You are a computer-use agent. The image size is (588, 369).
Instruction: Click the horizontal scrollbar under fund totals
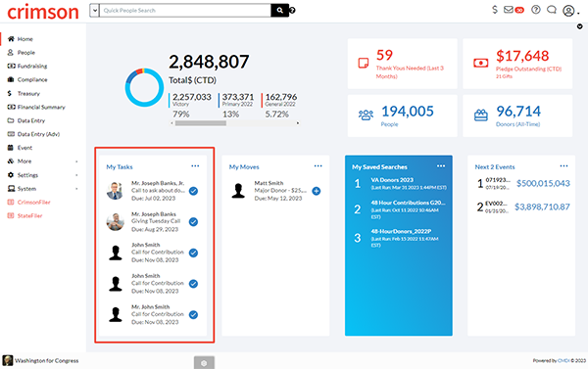[x=235, y=123]
